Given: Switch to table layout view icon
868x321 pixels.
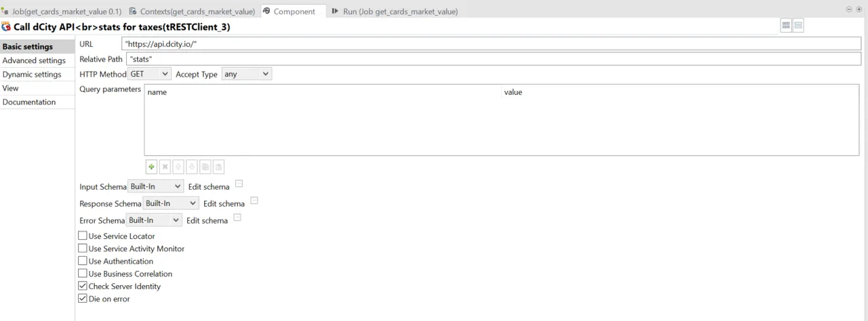Looking at the screenshot, I should pos(787,26).
